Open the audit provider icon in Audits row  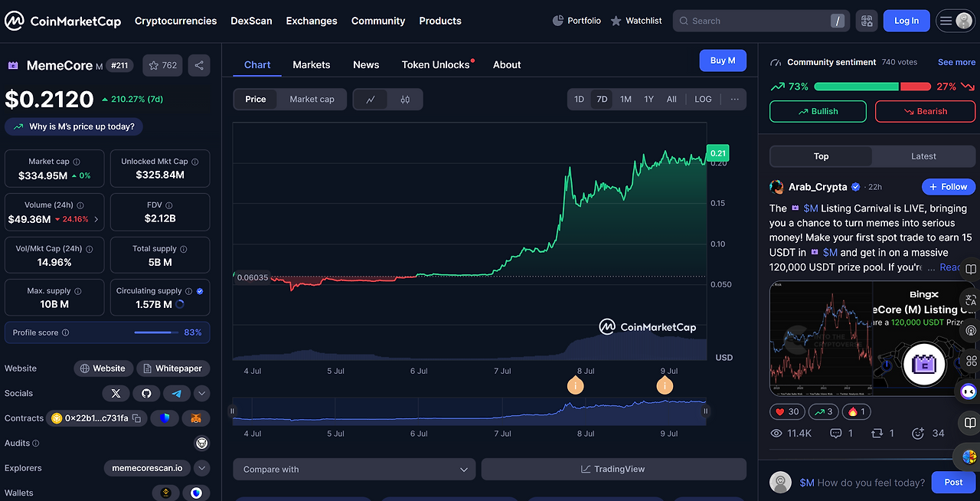202,443
